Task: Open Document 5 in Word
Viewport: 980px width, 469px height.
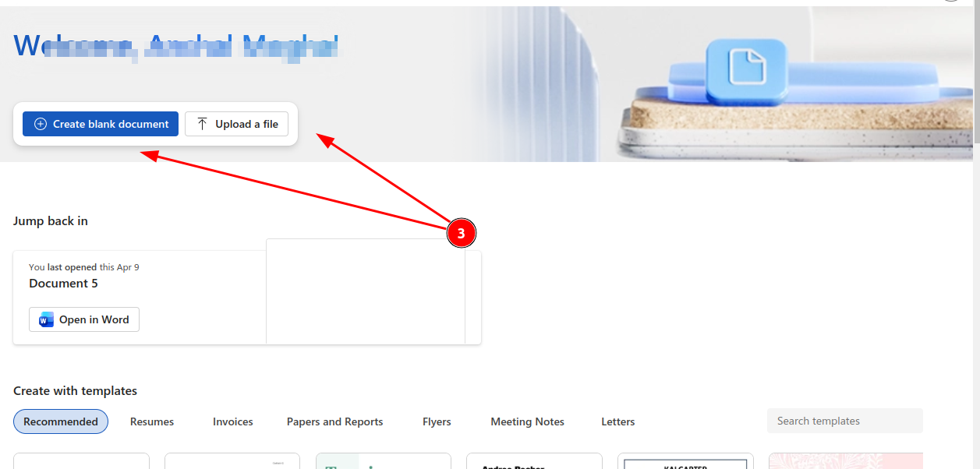Action: click(84, 319)
